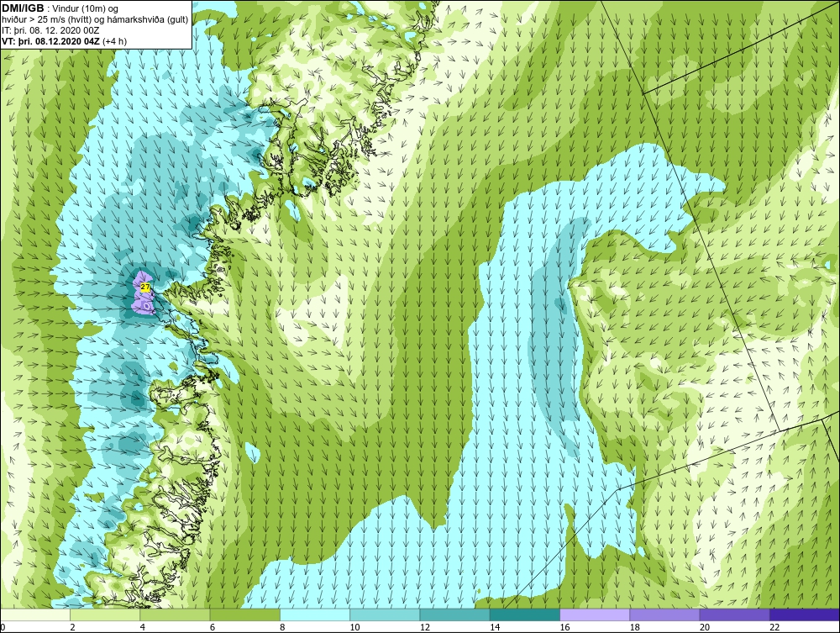Click the legend scale number 22
The width and height of the screenshot is (840, 633).
tap(774, 628)
